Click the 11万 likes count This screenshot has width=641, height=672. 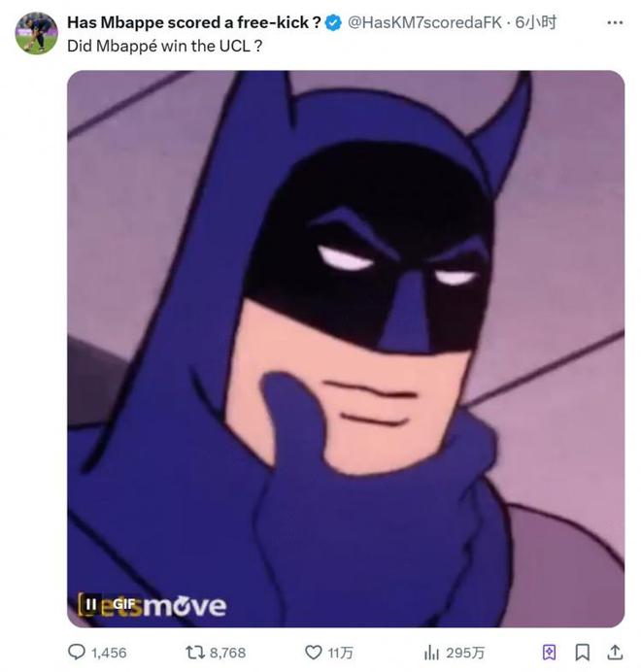coord(339,653)
